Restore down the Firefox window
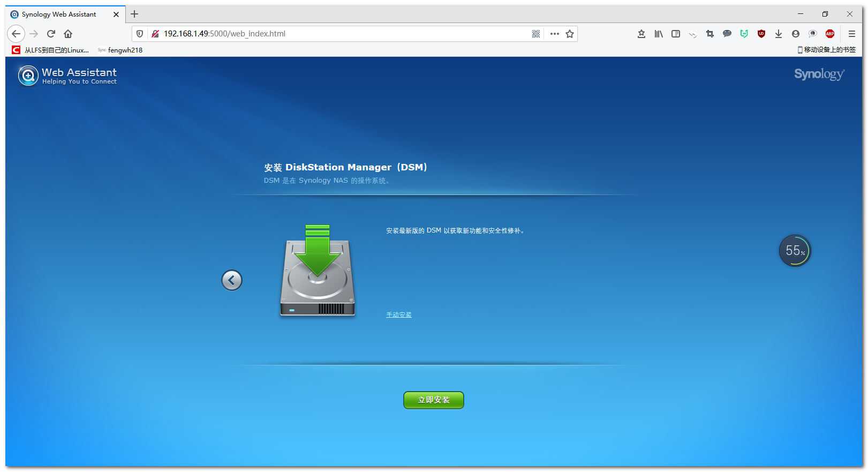Viewport: 868px width, 472px height. pyautogui.click(x=825, y=14)
